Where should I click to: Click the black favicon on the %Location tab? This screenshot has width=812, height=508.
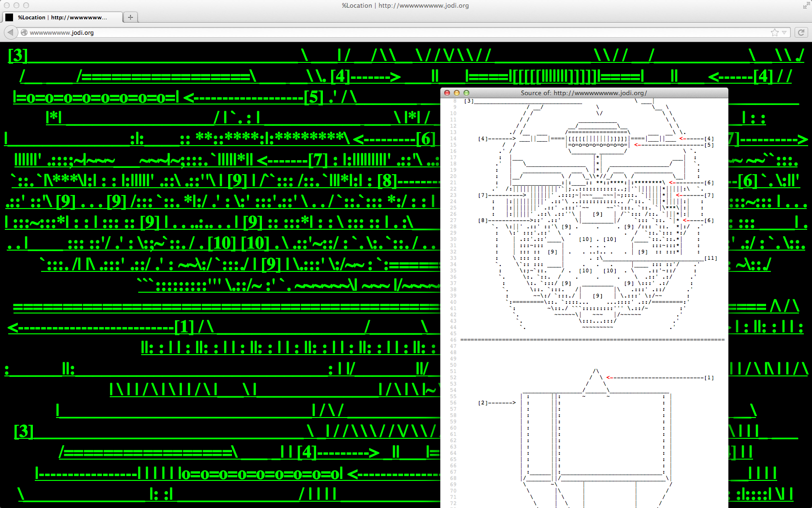(x=9, y=17)
